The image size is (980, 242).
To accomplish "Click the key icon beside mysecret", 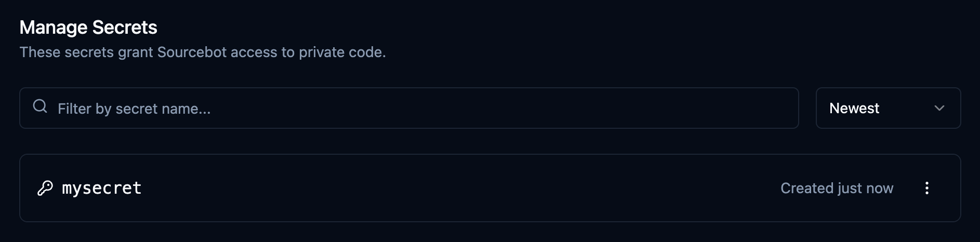I will [45, 188].
